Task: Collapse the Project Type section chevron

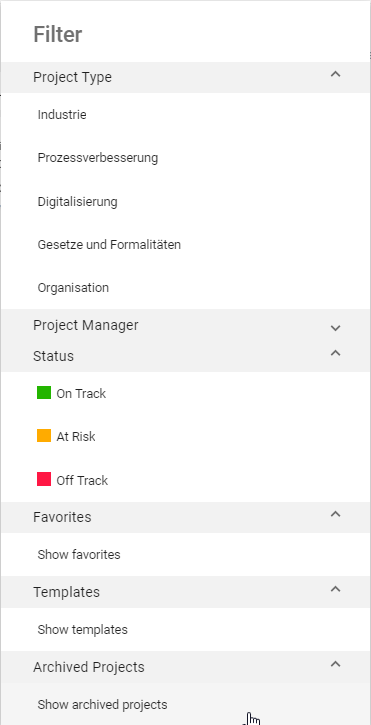Action: (x=335, y=74)
